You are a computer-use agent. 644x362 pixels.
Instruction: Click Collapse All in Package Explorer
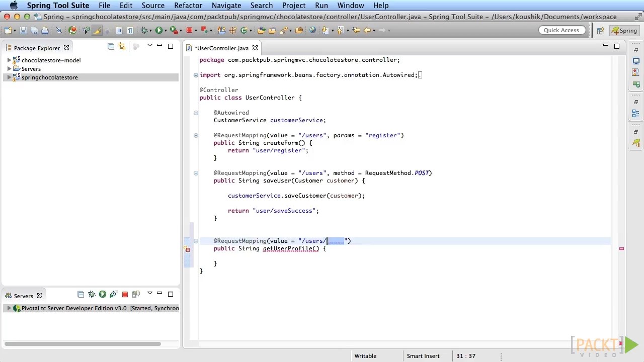pyautogui.click(x=111, y=46)
